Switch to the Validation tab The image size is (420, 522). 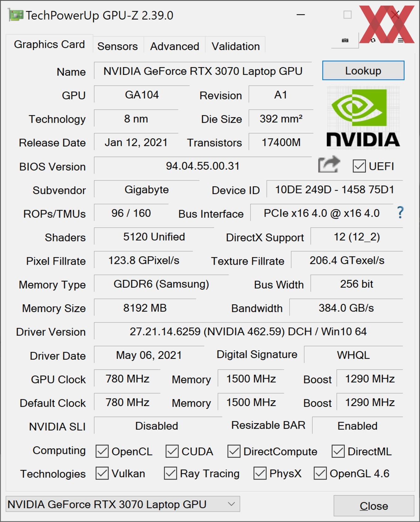tap(236, 46)
